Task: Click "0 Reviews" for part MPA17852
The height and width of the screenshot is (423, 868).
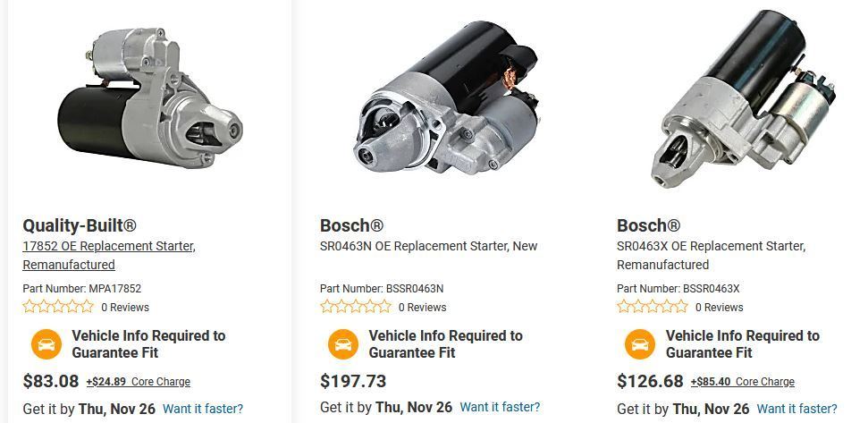Action: (x=125, y=308)
